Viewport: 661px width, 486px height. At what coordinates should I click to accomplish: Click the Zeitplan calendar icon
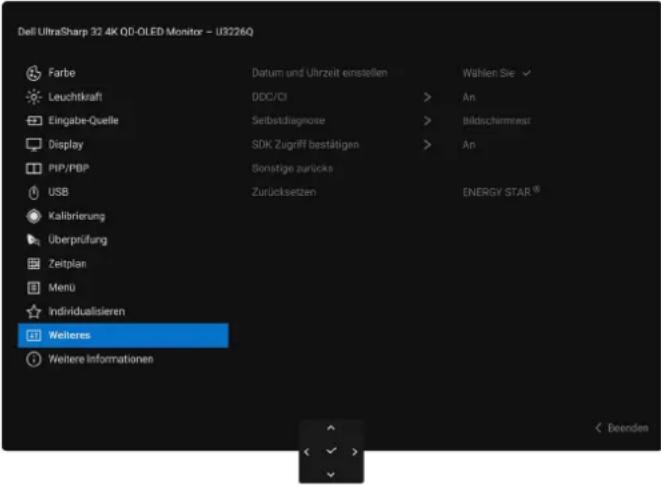(x=34, y=264)
